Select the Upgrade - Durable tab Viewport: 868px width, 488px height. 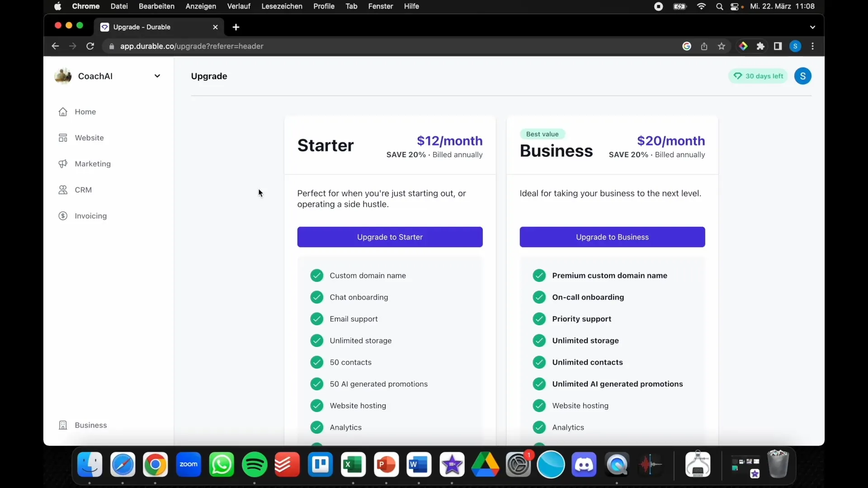[159, 27]
